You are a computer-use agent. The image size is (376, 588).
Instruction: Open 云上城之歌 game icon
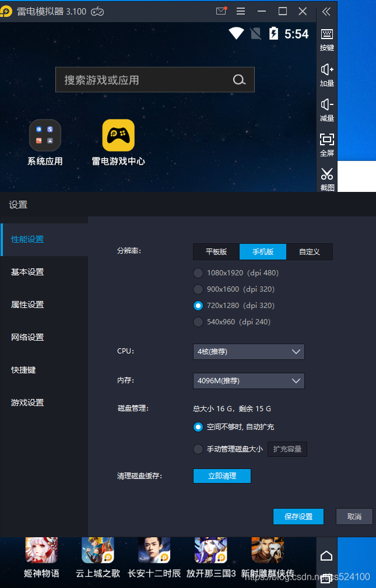(98, 550)
